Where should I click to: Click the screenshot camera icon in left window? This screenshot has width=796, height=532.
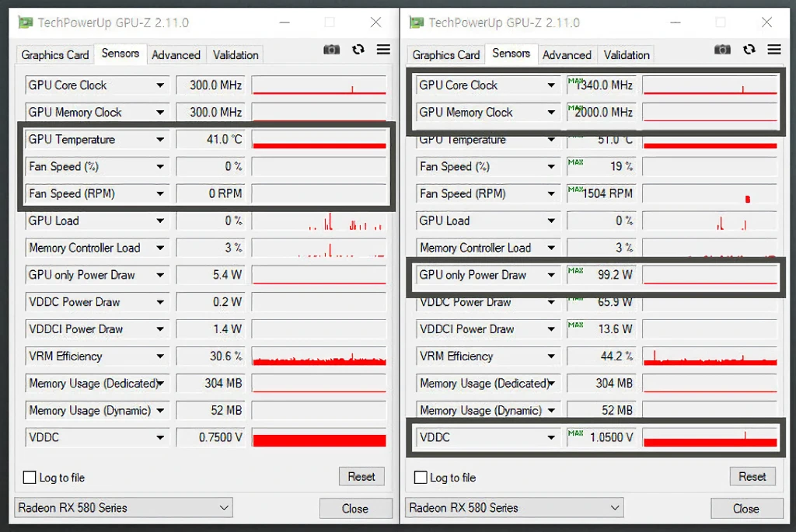[331, 49]
